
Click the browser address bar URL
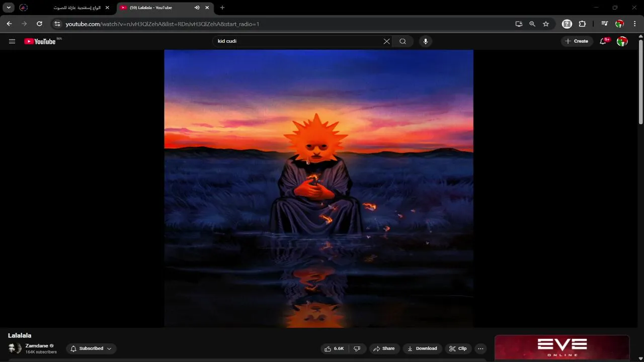(163, 24)
